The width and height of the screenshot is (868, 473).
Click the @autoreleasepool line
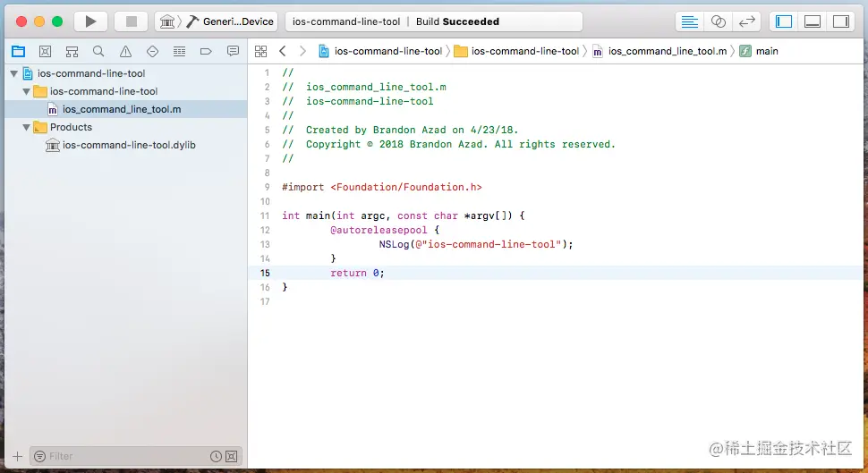385,230
